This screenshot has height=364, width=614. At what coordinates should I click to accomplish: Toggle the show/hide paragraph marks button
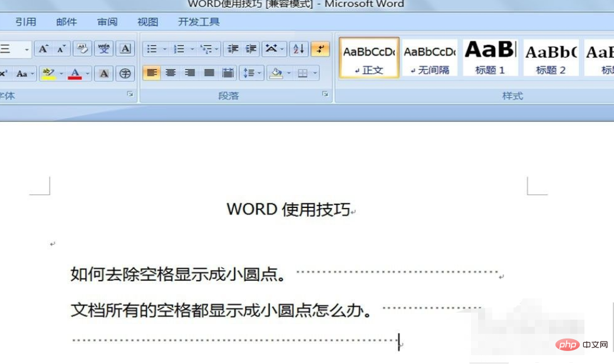tap(320, 49)
